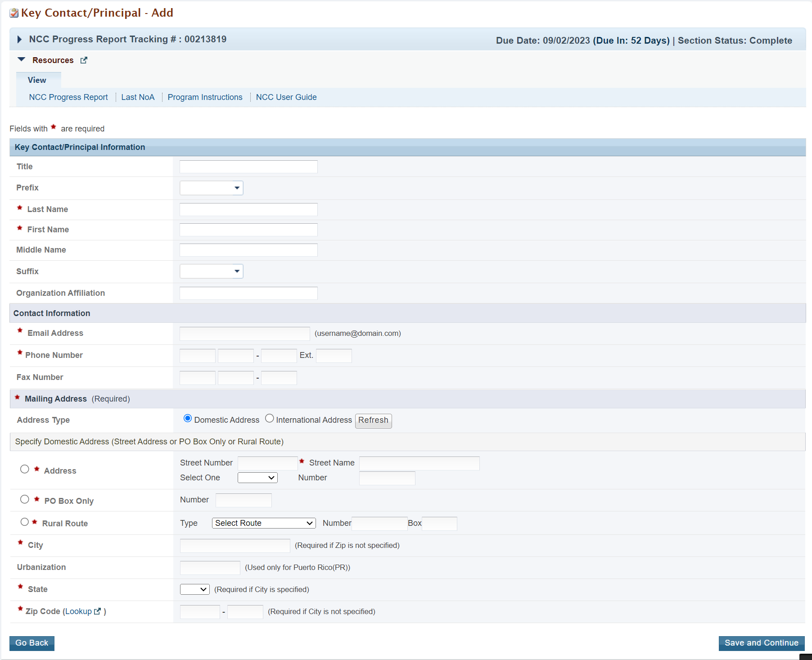The width and height of the screenshot is (812, 660).
Task: Click the last Fax Number field
Action: (x=279, y=378)
